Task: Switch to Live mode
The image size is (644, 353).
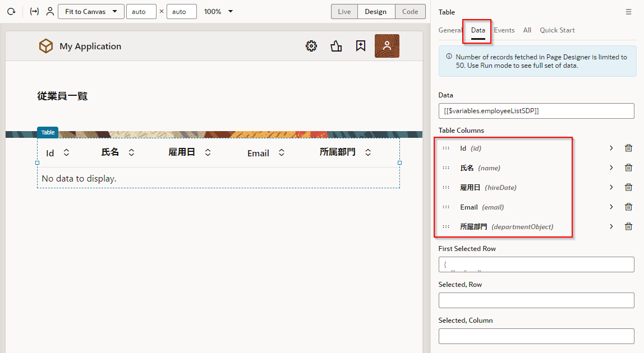Action: pos(344,12)
